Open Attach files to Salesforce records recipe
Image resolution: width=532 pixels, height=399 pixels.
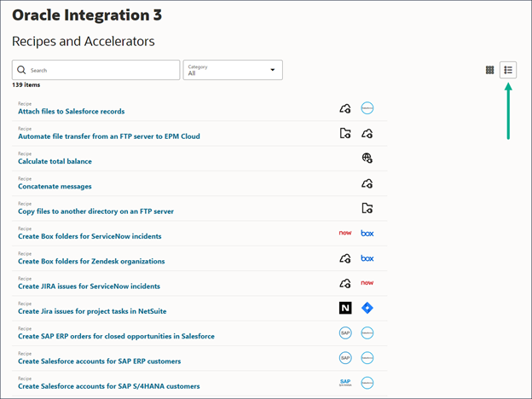pos(72,112)
